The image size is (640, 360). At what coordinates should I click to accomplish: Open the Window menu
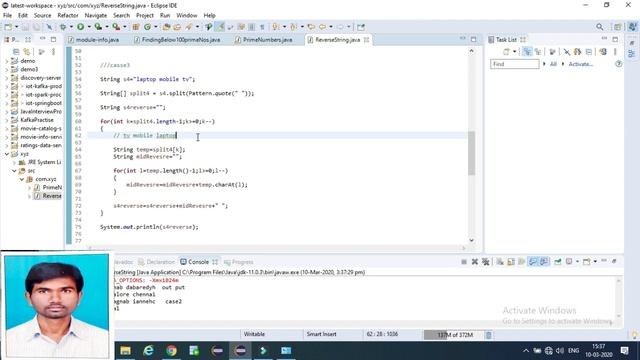[x=187, y=16]
